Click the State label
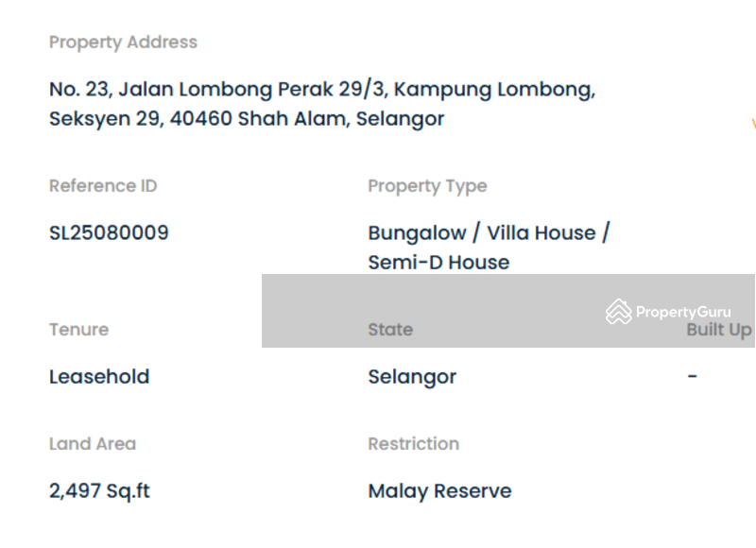 [x=390, y=329]
